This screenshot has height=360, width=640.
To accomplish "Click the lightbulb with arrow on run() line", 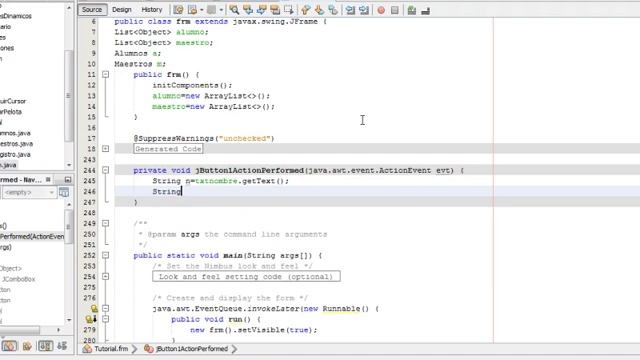I will (x=91, y=319).
